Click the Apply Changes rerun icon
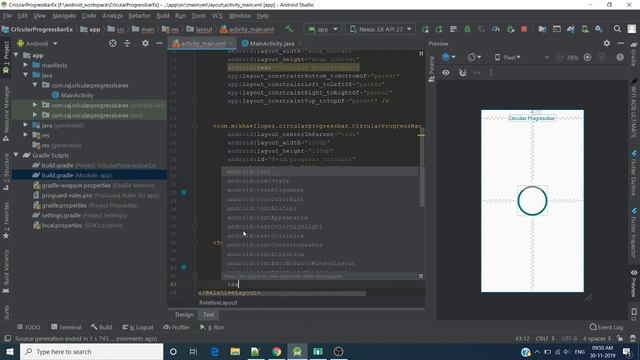640x360 pixels. [x=439, y=29]
